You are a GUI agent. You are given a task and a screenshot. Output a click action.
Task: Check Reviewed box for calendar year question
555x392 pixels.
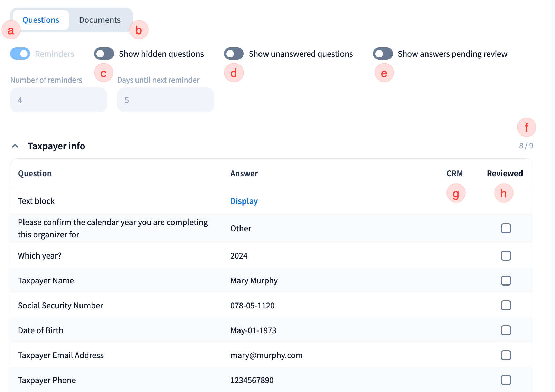pyautogui.click(x=506, y=228)
